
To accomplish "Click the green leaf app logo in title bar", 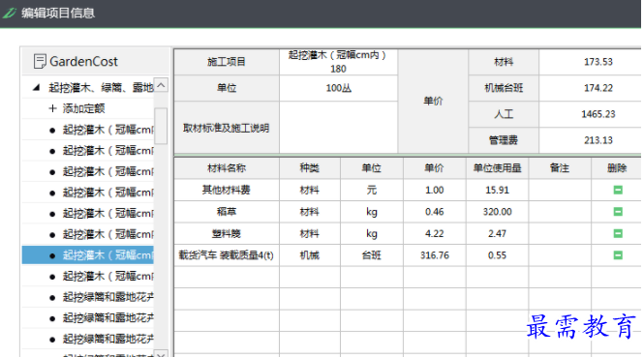I will click(x=9, y=13).
